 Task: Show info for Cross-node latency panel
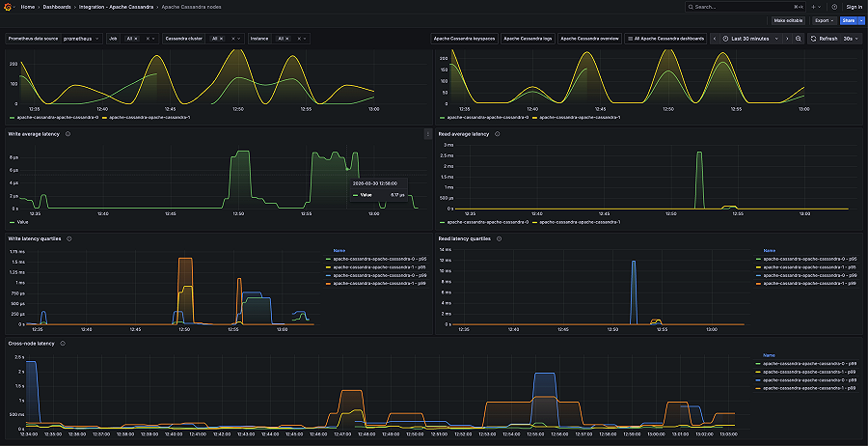point(63,344)
